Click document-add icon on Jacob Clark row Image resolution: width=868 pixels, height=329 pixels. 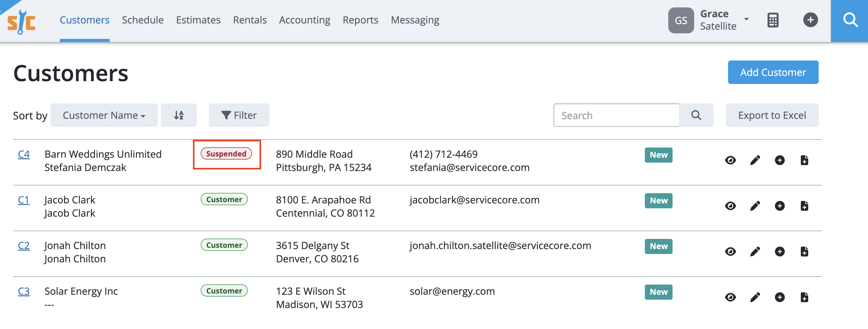click(x=804, y=206)
